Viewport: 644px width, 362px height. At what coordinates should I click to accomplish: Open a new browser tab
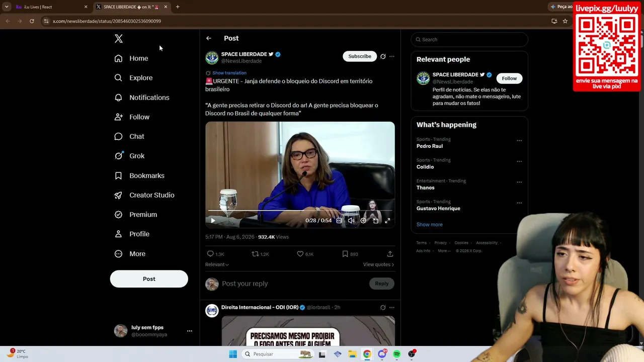[178, 7]
